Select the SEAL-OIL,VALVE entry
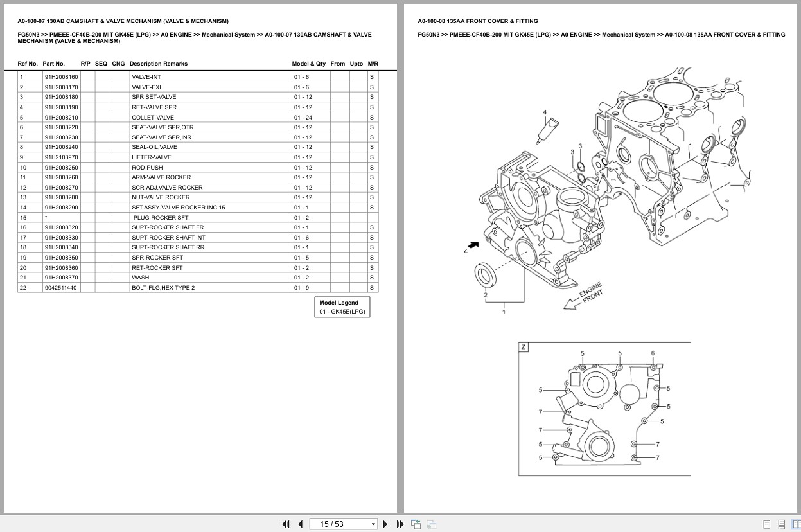The width and height of the screenshot is (801, 532). click(x=154, y=147)
